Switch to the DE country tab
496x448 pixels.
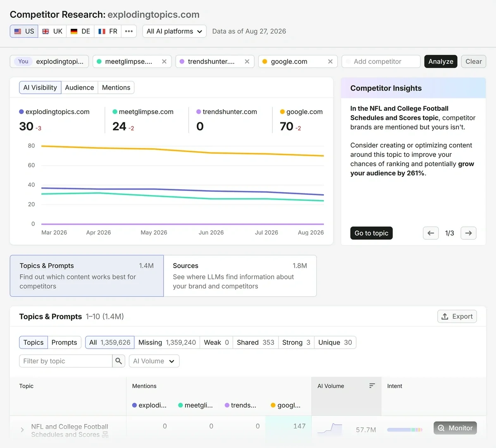coord(80,31)
